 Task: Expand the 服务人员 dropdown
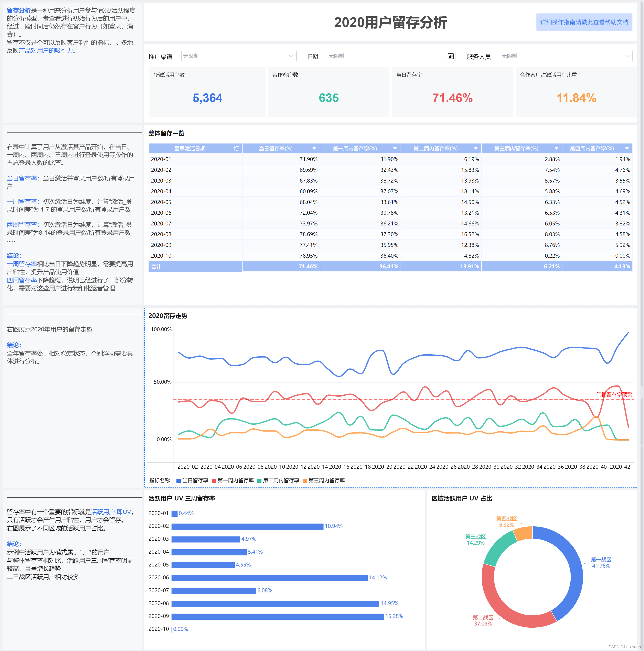(627, 56)
